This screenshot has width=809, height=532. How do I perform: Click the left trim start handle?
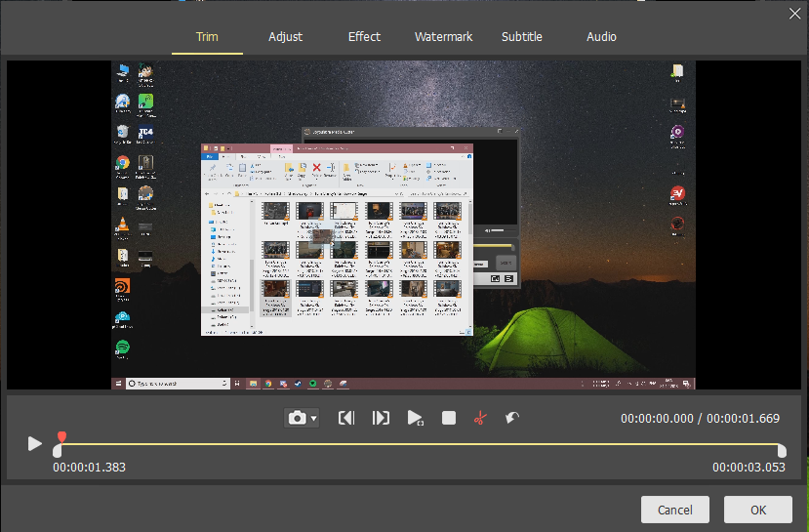(x=57, y=450)
